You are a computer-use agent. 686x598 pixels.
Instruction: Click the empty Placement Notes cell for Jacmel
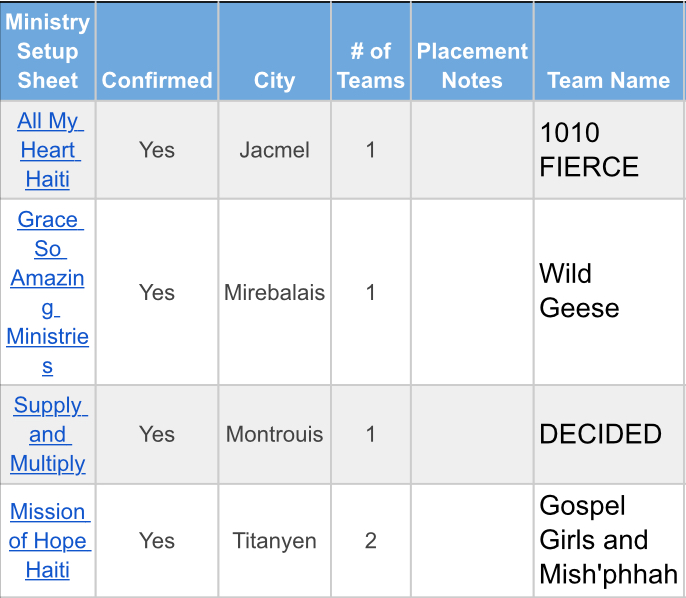tap(472, 150)
